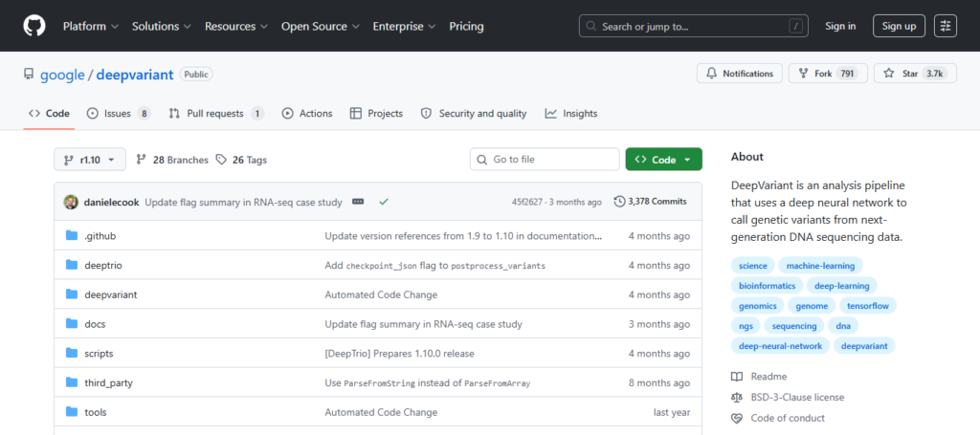Open the google owner link
The width and height of the screenshot is (980, 435).
pos(62,75)
